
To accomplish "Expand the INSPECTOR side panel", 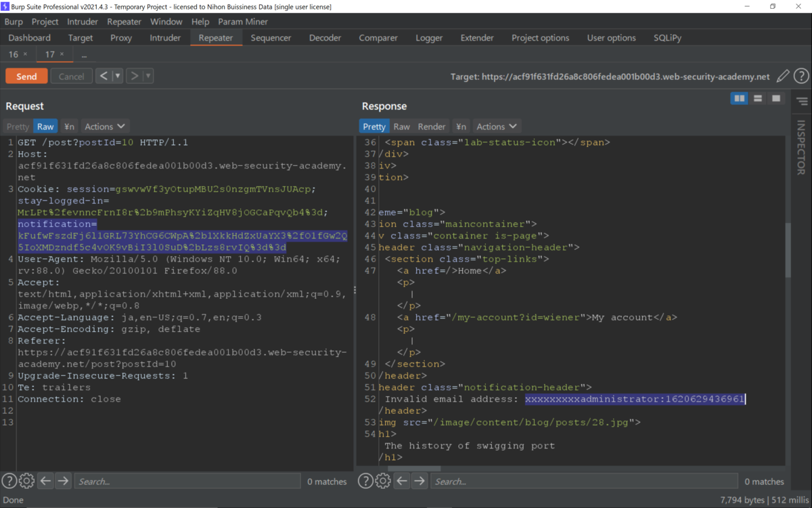I will [x=801, y=148].
